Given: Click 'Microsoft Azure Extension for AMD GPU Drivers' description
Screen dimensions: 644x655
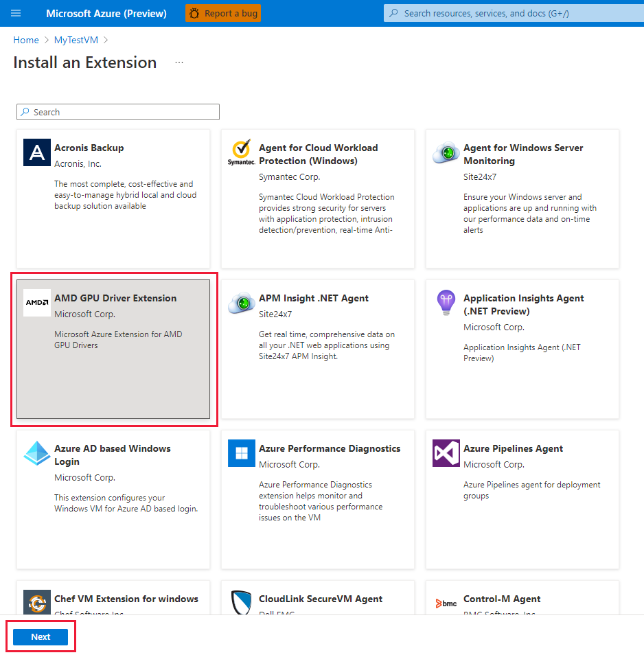Looking at the screenshot, I should click(118, 340).
